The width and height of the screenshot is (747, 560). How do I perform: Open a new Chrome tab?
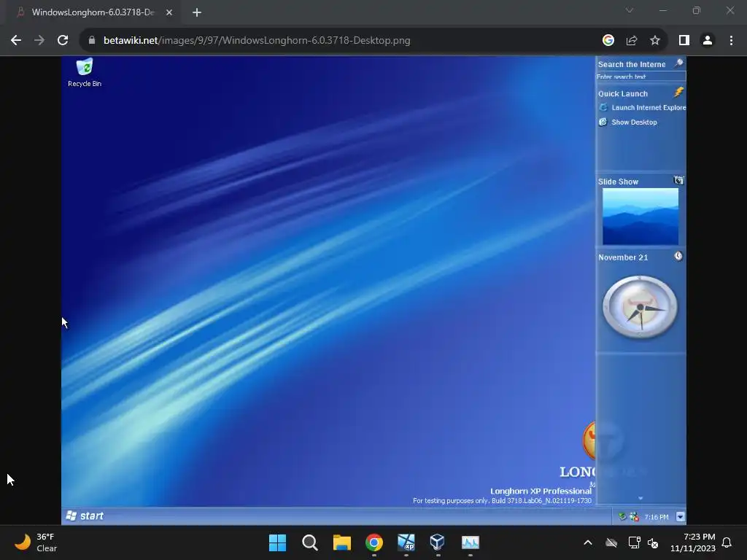tap(197, 12)
